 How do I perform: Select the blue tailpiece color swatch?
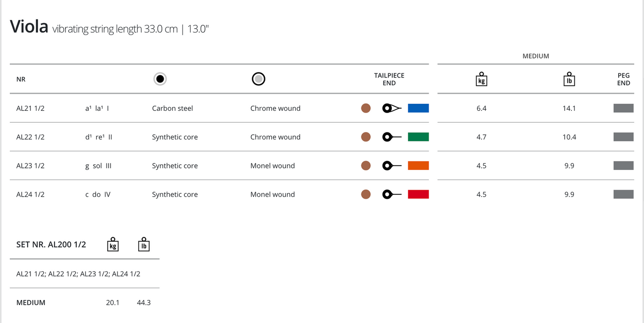point(418,108)
